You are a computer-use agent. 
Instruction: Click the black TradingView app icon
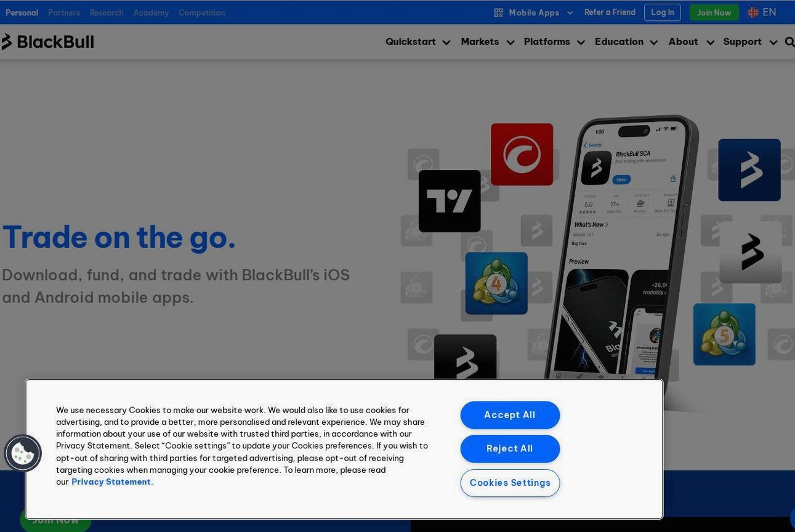pos(450,201)
